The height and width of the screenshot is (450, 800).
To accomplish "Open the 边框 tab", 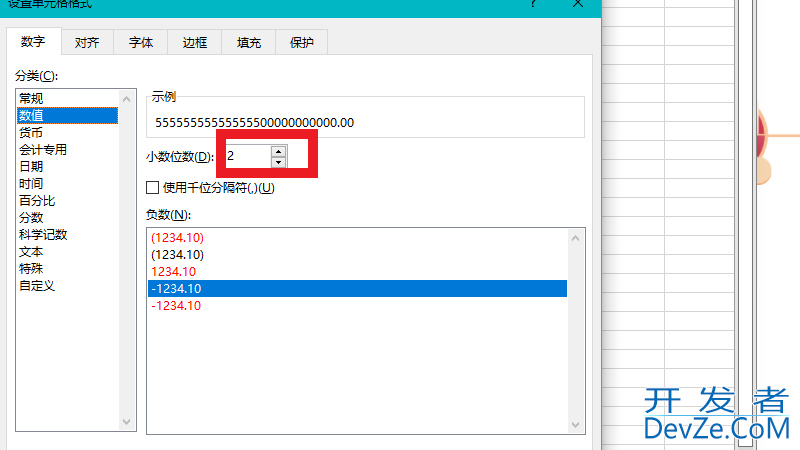I will tap(195, 43).
